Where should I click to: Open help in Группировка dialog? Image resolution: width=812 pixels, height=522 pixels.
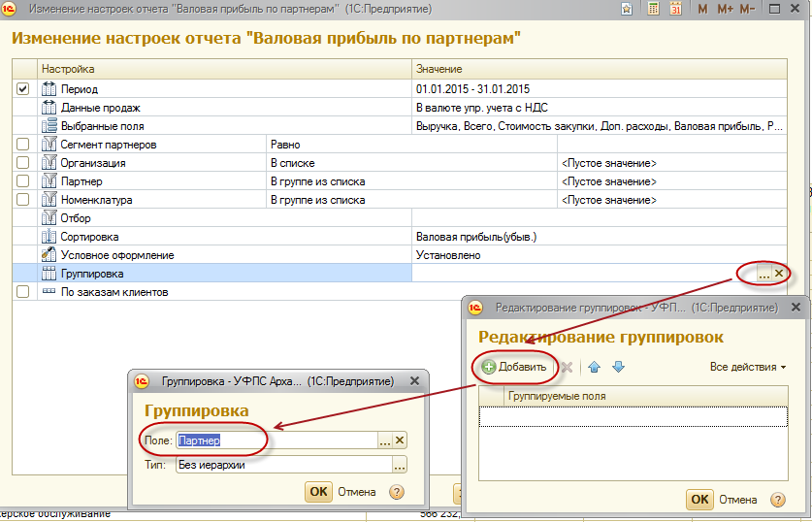[x=397, y=492]
